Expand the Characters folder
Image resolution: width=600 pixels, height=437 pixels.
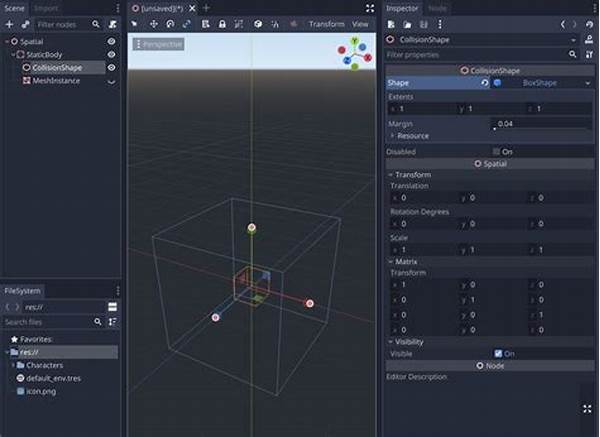(13, 365)
